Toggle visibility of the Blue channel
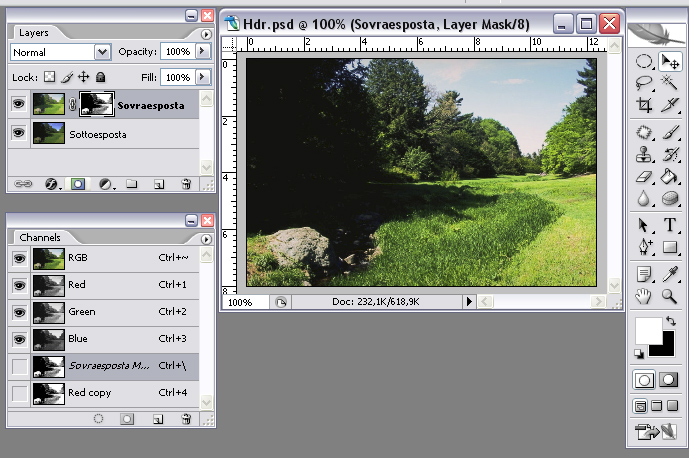The height and width of the screenshot is (458, 689). [19, 339]
